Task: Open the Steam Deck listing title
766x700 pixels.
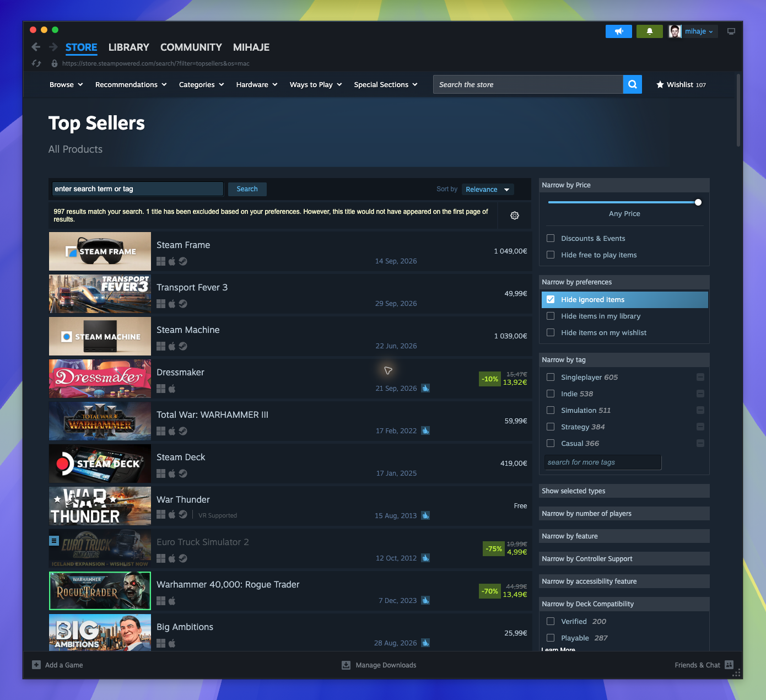Action: pyautogui.click(x=181, y=457)
